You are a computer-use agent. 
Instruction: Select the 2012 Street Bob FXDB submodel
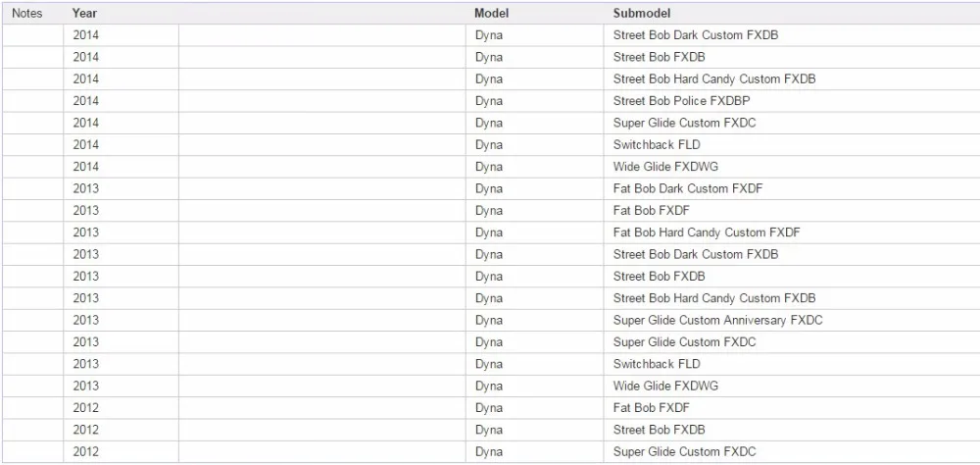click(659, 430)
